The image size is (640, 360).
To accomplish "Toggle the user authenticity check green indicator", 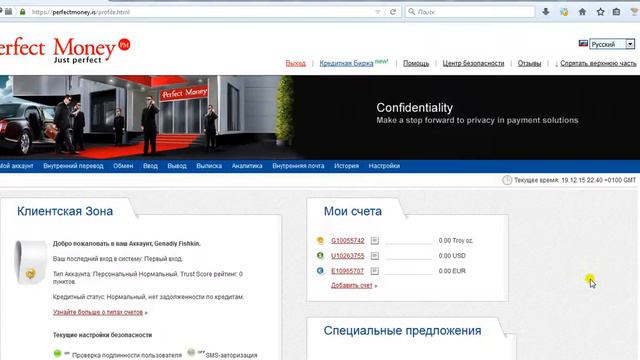I will coord(58,353).
